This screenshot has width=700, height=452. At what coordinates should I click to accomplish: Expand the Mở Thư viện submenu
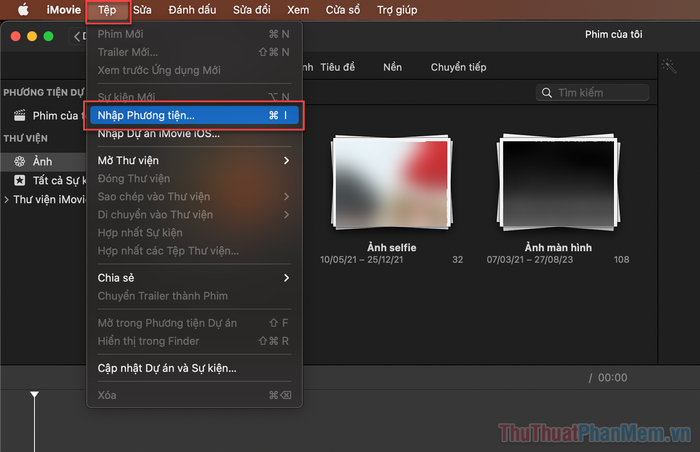click(194, 160)
